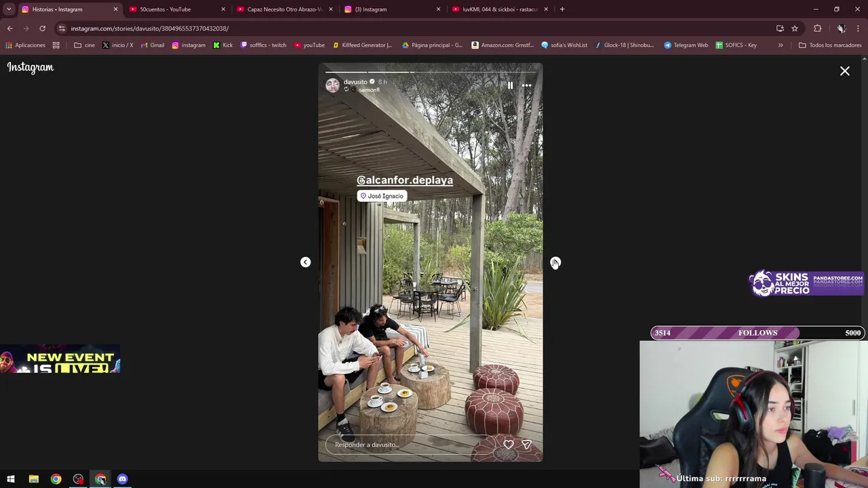The image size is (868, 488).
Task: Expand hidden bookmarks with double chevron
Action: [x=781, y=45]
